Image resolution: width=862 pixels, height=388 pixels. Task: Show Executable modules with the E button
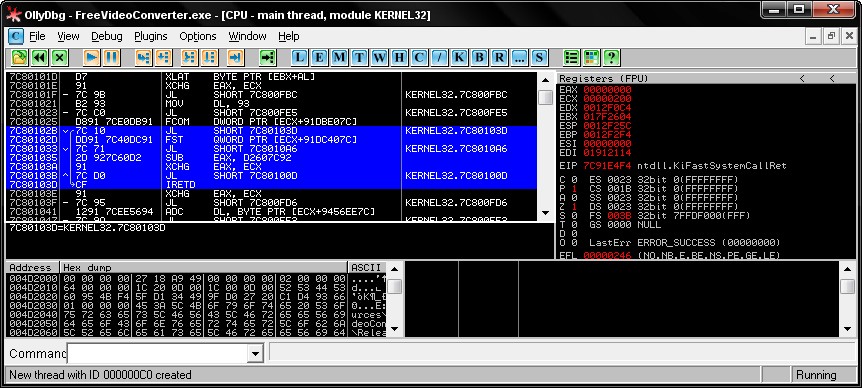tap(319, 57)
